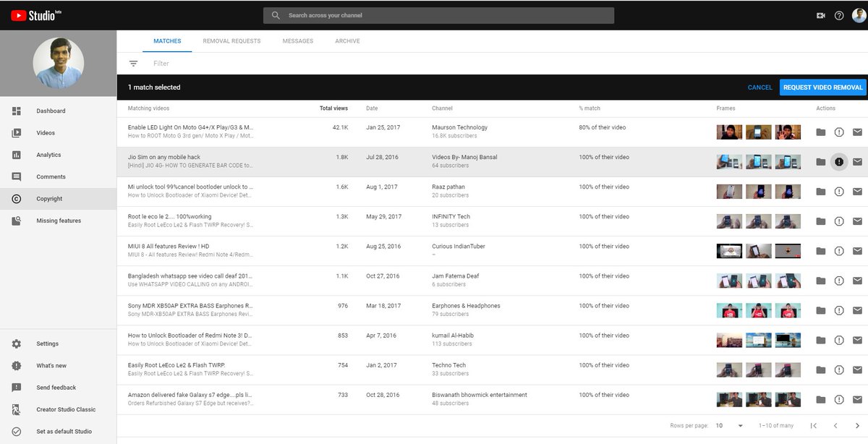Image resolution: width=868 pixels, height=444 pixels.
Task: Open first frame thumbnail of Curious IndianTuber row
Action: click(x=728, y=251)
